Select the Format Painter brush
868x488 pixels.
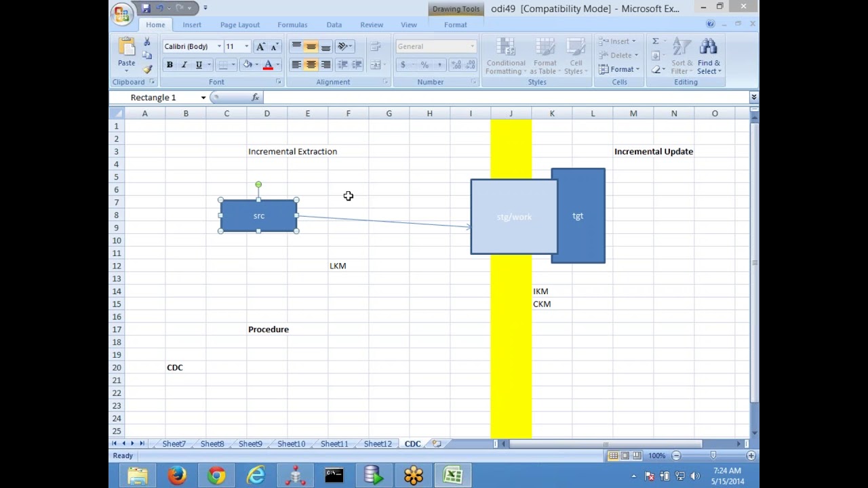click(146, 69)
